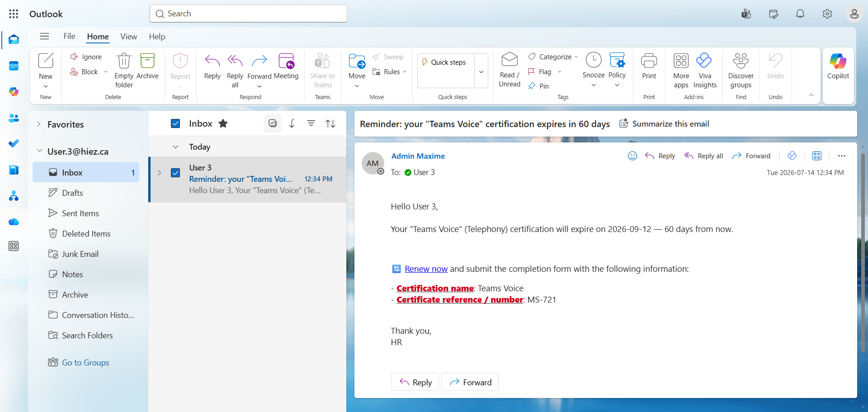868x412 pixels.
Task: Open the Sent Items folder
Action: pyautogui.click(x=86, y=213)
